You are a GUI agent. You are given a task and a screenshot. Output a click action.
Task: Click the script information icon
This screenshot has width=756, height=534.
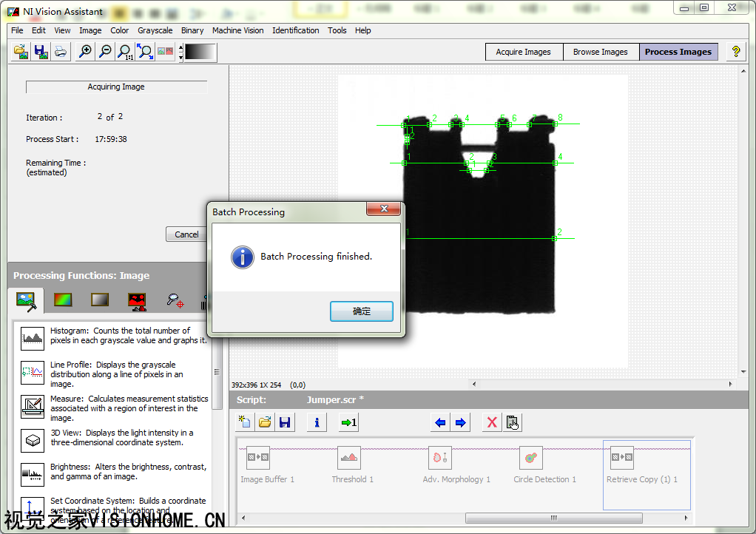coord(317,423)
